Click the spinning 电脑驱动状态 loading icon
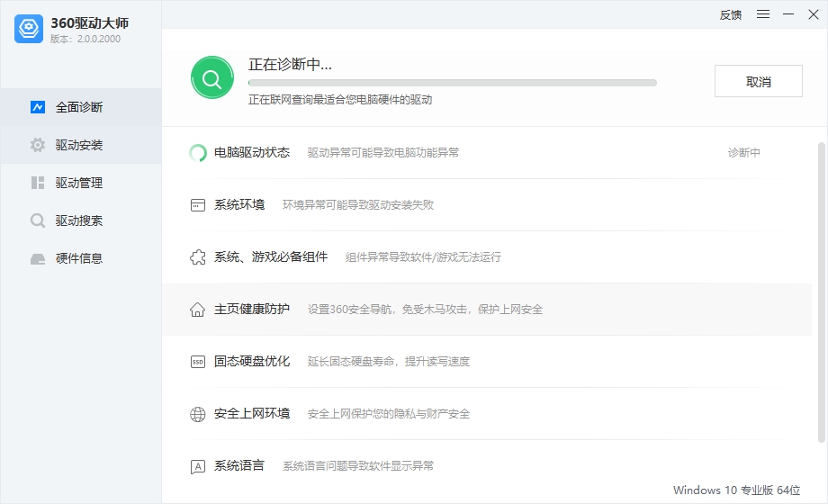The height and width of the screenshot is (504, 828). coord(198,153)
